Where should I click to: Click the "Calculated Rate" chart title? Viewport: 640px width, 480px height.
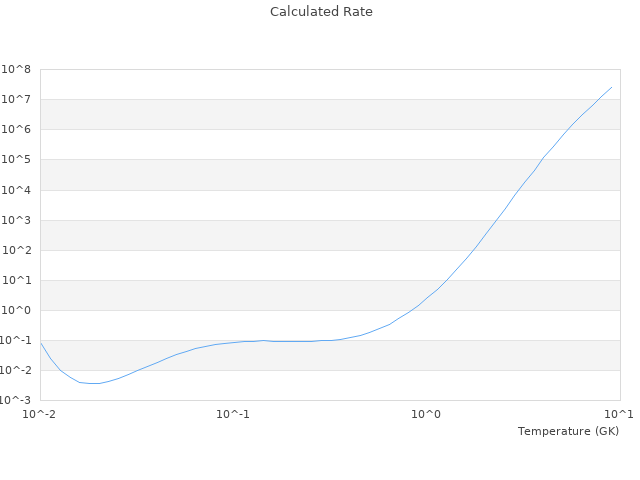[x=320, y=12]
